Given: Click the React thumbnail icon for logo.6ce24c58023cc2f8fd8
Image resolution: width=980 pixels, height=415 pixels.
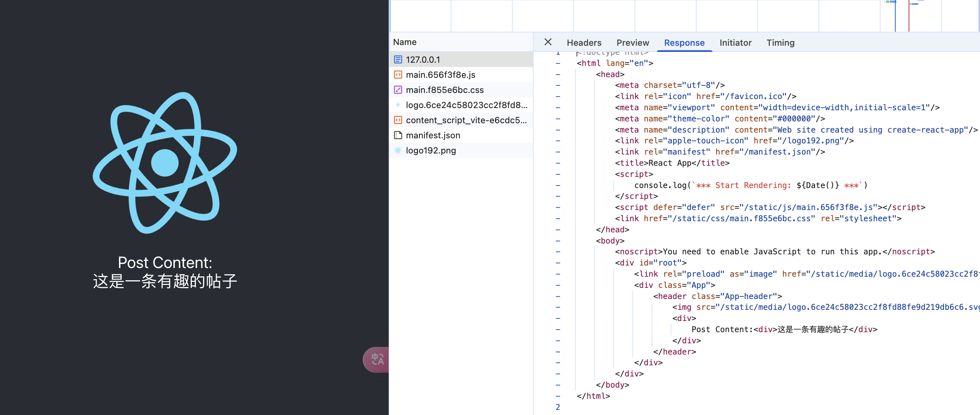Looking at the screenshot, I should pos(398,105).
